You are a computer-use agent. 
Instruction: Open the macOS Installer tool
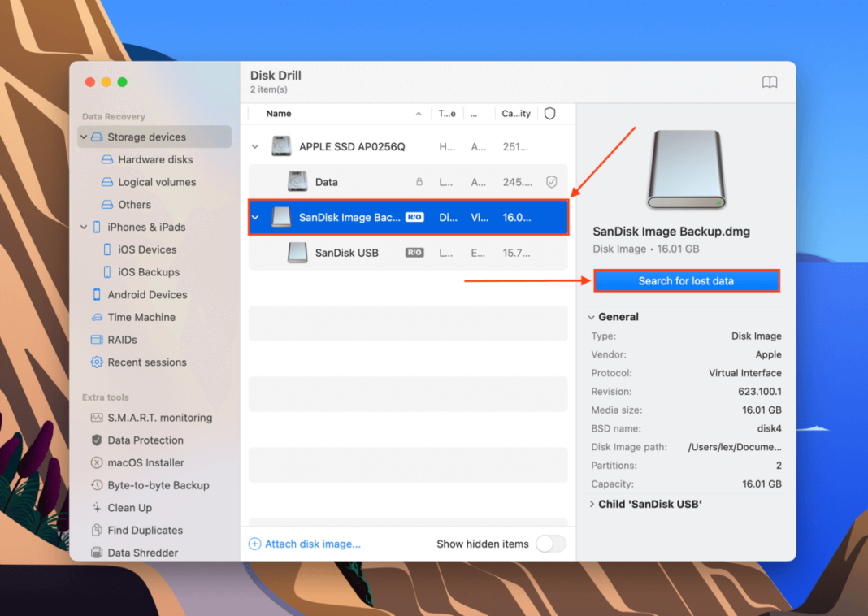click(x=145, y=462)
